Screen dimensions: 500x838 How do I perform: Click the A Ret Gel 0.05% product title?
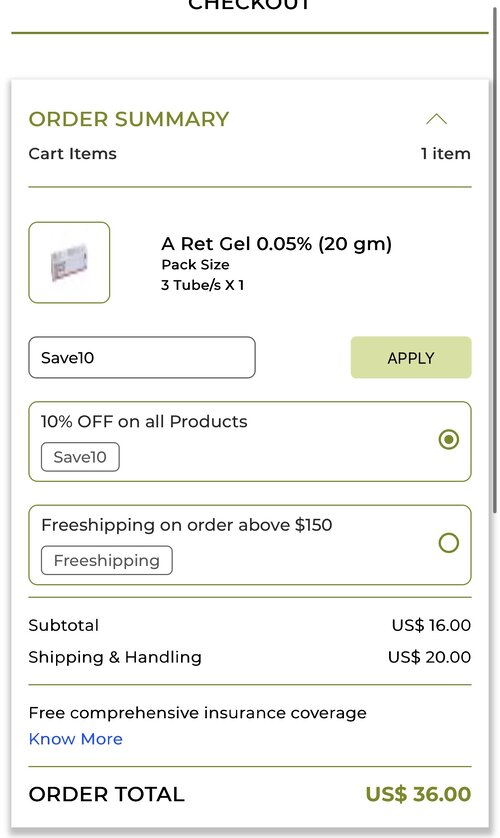pos(277,244)
